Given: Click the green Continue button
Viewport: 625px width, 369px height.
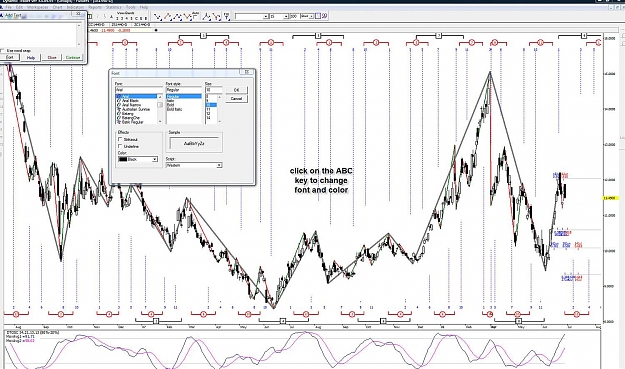Looking at the screenshot, I should point(73,57).
